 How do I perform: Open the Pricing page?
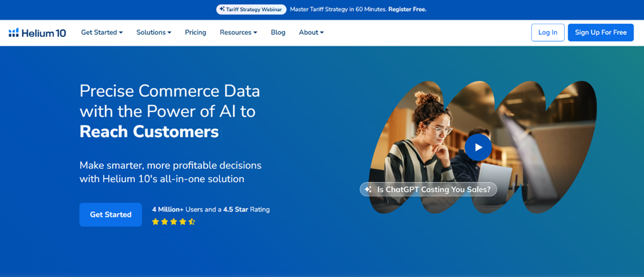(196, 32)
